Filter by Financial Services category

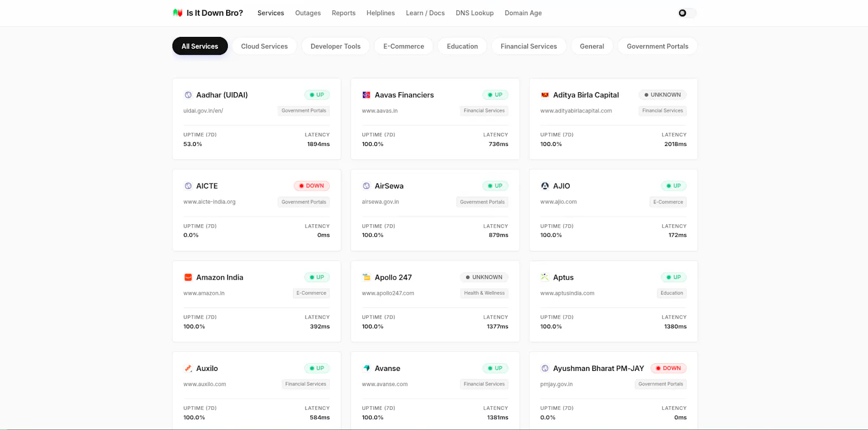pyautogui.click(x=528, y=46)
